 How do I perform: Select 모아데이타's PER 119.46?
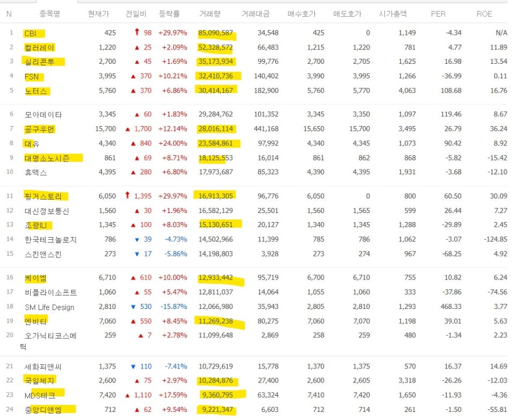click(451, 114)
